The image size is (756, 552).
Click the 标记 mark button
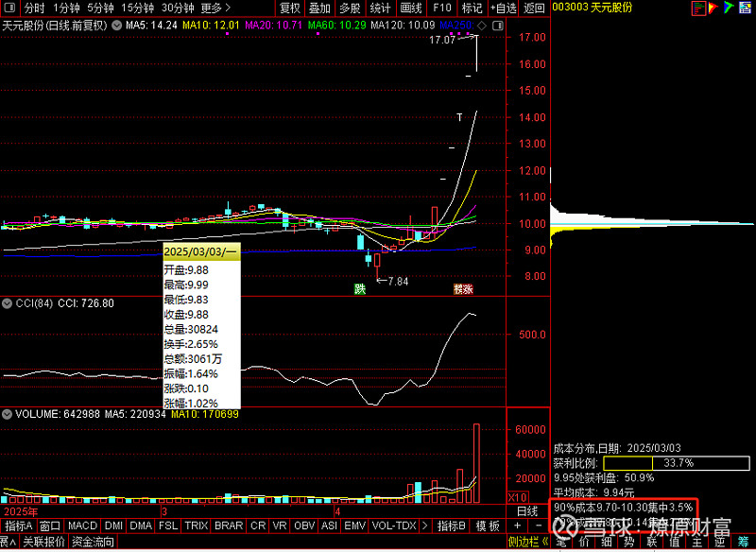click(x=472, y=9)
